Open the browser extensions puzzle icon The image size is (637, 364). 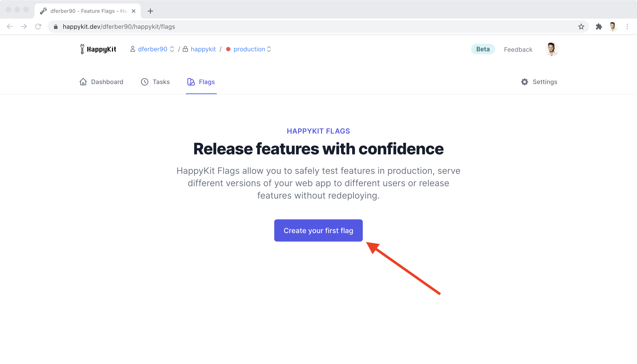point(599,27)
